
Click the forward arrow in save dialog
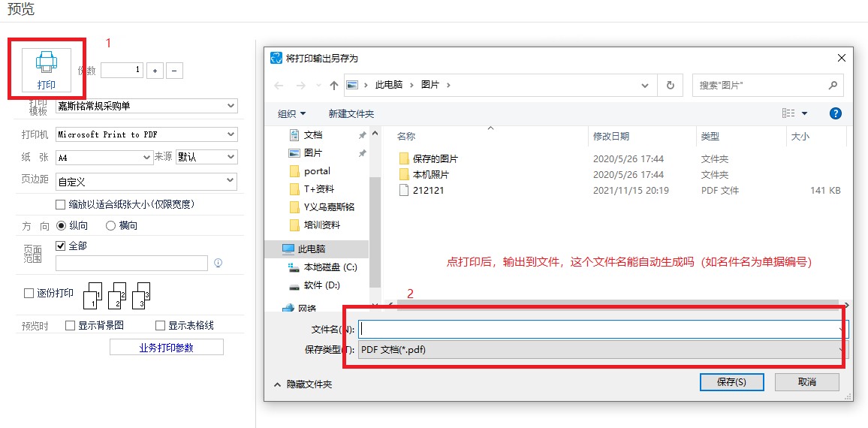(x=300, y=86)
